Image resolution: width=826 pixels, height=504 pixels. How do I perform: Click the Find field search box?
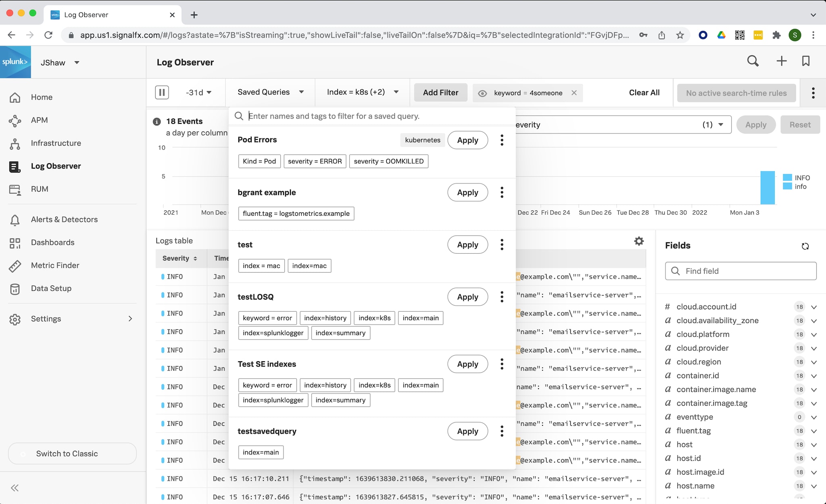[x=740, y=271]
